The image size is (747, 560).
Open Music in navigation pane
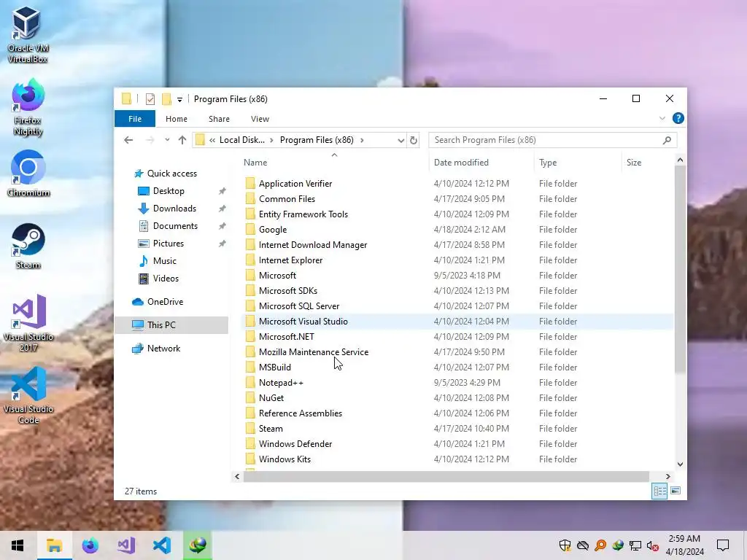(x=164, y=261)
